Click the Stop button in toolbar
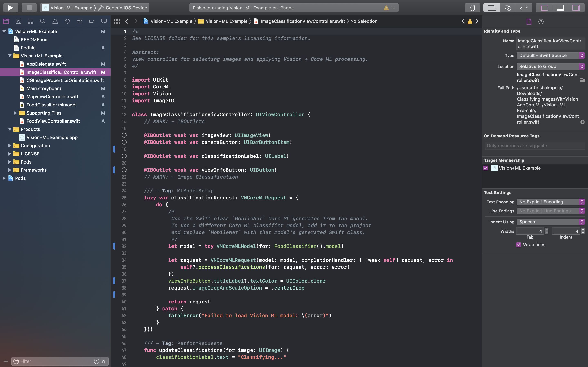Screen dimensions: 588x367 coord(29,8)
